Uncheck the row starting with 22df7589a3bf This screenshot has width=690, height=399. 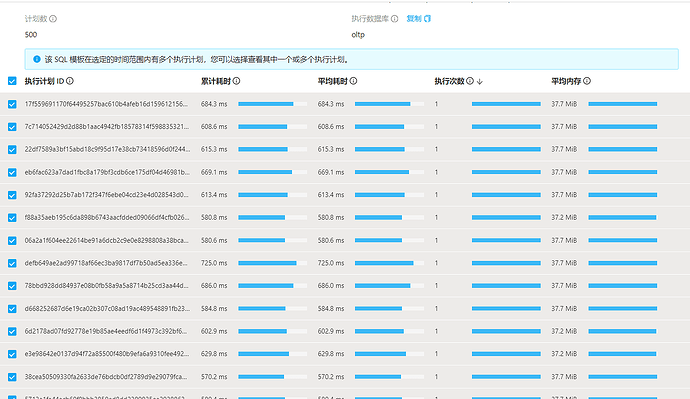coord(12,150)
